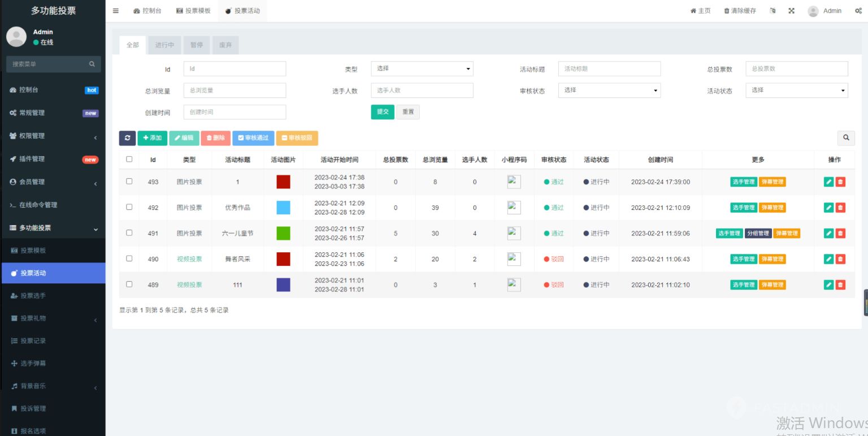
Task: Check the row 492 checkbox
Action: pos(129,207)
